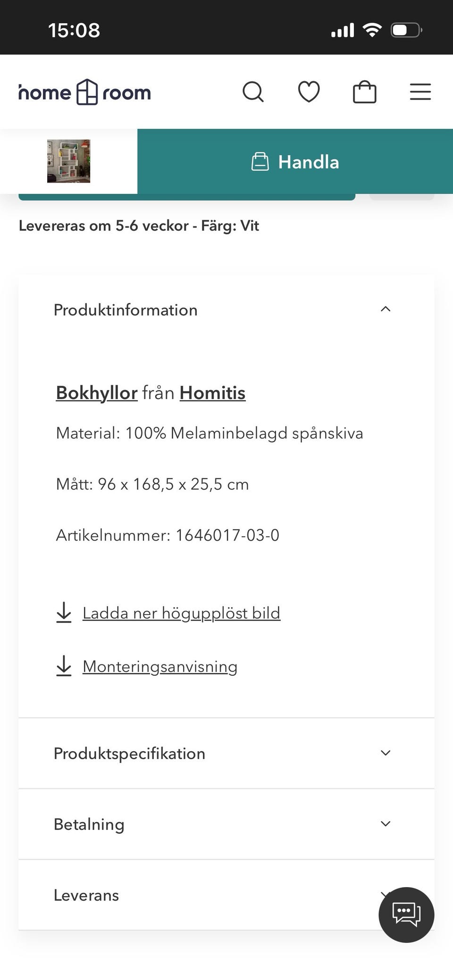Viewport: 453px width, 980px height.
Task: Collapse the Produktinformation section
Action: click(386, 309)
